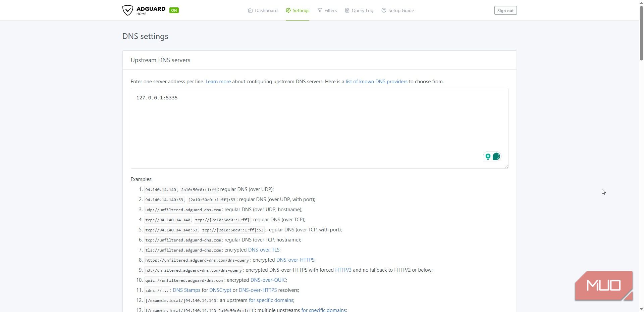Viewport: 644px width, 312px height.
Task: Open the HTTP/3 link
Action: tap(343, 270)
